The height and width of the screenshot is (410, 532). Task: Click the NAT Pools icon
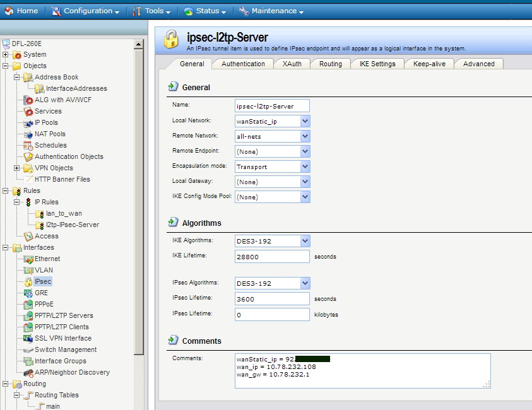pos(28,134)
